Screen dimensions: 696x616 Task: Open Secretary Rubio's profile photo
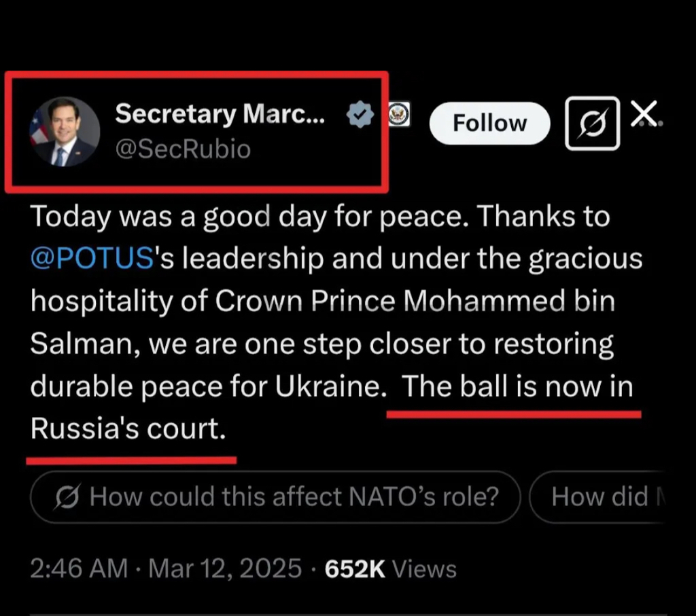pos(65,132)
